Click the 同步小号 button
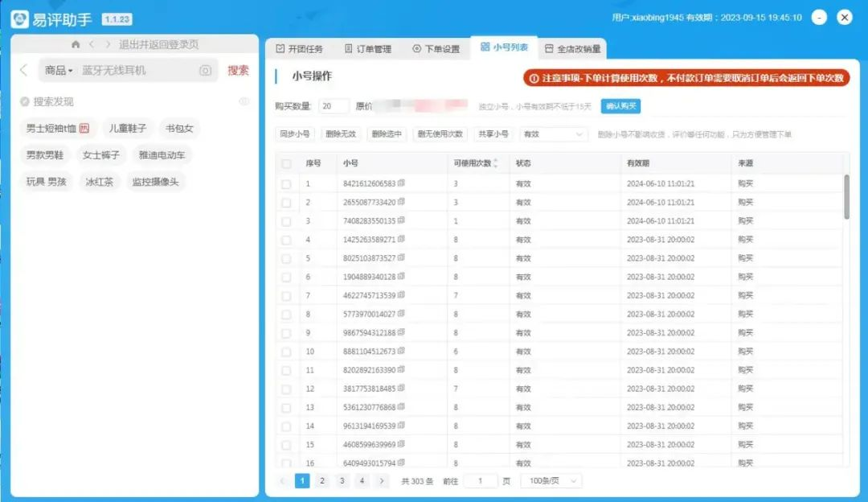The height and width of the screenshot is (502, 868). (295, 134)
